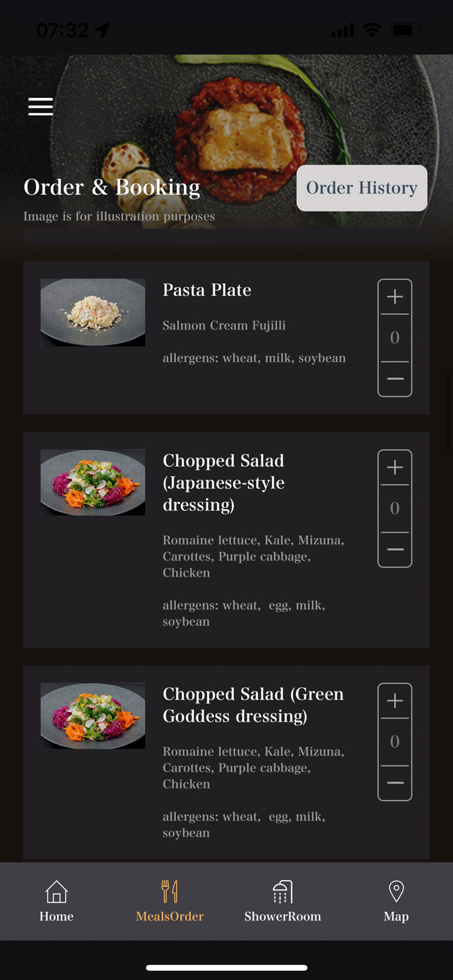453x980 pixels.
Task: Add one Japanese-style dressing Chopped Salad
Action: point(395,468)
